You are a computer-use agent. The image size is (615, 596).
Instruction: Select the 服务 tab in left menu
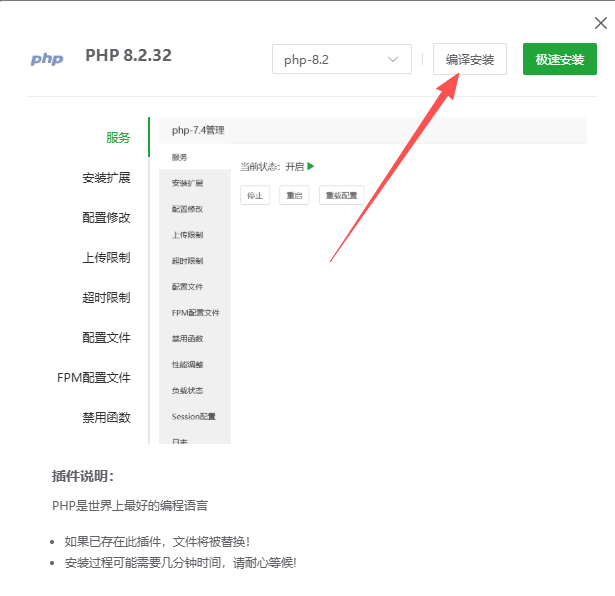click(x=118, y=138)
